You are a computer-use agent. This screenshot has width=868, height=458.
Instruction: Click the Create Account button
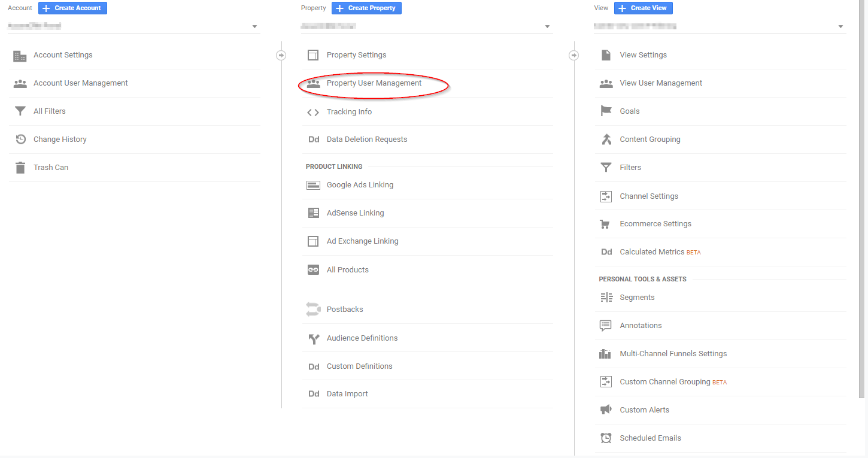point(72,8)
